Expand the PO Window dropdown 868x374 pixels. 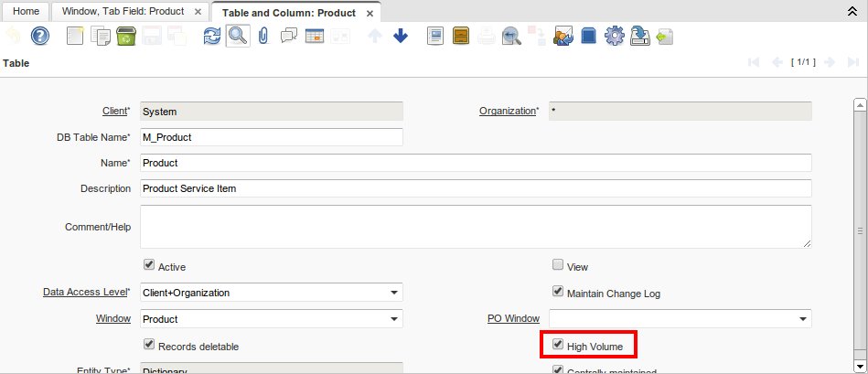802,319
